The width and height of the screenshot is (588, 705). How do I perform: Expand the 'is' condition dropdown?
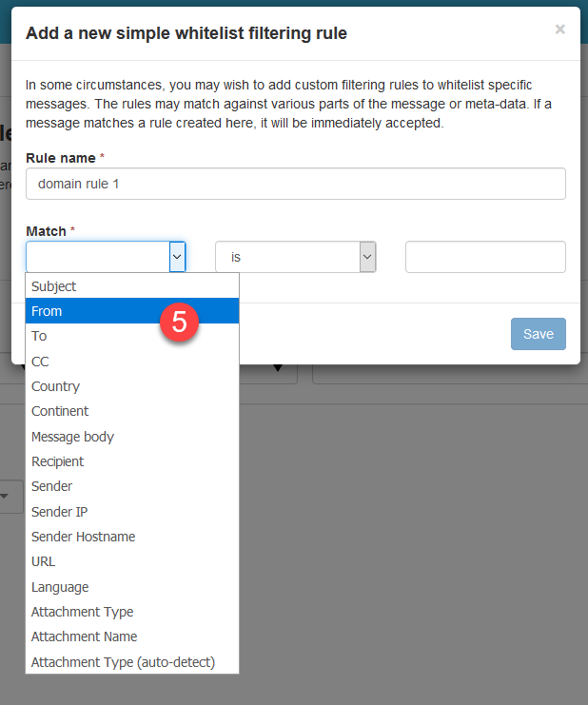pyautogui.click(x=367, y=257)
